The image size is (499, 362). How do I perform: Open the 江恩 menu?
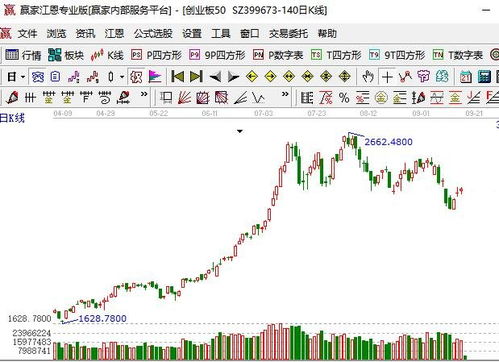click(114, 34)
